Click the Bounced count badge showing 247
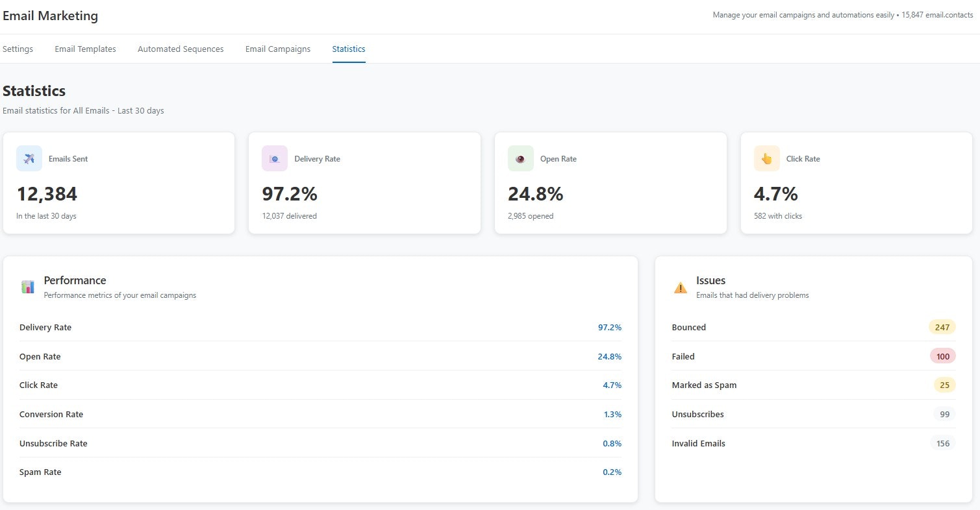980x510 pixels. 942,327
